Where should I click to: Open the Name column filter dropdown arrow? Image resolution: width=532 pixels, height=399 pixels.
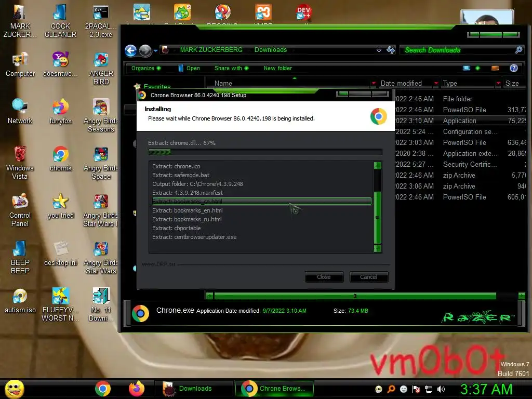(x=374, y=83)
